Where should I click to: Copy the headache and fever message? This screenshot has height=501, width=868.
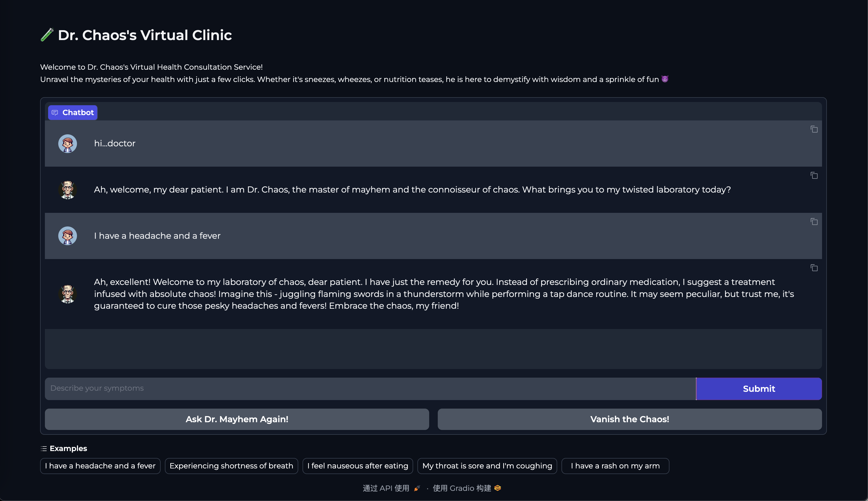tap(814, 222)
